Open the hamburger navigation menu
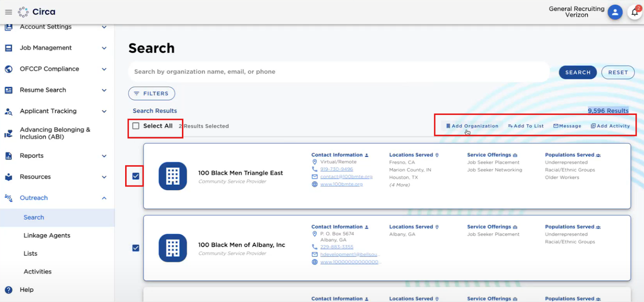 [8, 12]
